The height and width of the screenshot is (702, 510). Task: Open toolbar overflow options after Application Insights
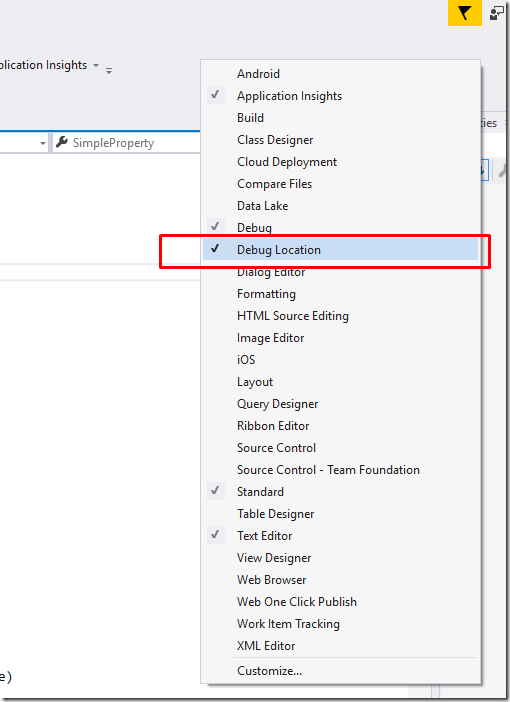tap(109, 70)
